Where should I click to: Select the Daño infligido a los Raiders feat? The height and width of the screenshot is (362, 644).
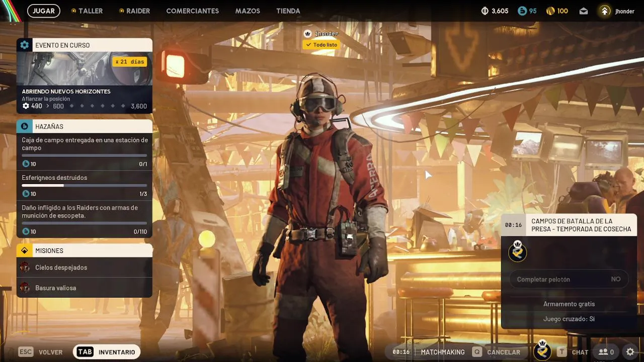tap(85, 219)
